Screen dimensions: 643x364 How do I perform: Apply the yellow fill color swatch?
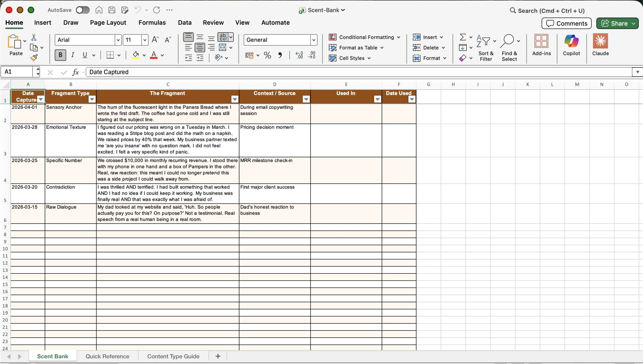coord(136,55)
